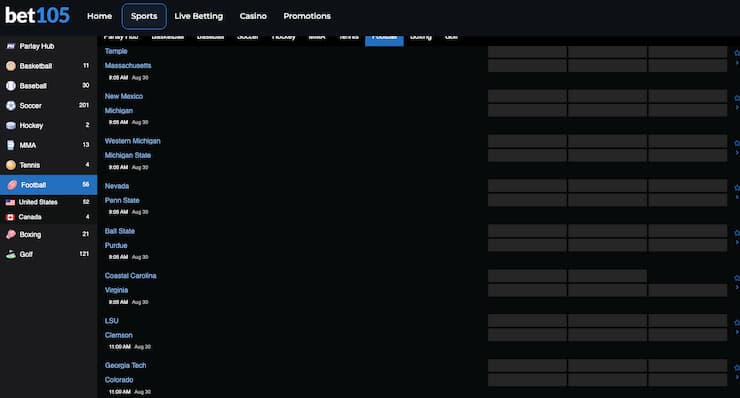This screenshot has height=398, width=740.
Task: Open the Nevada team link
Action: tap(117, 186)
